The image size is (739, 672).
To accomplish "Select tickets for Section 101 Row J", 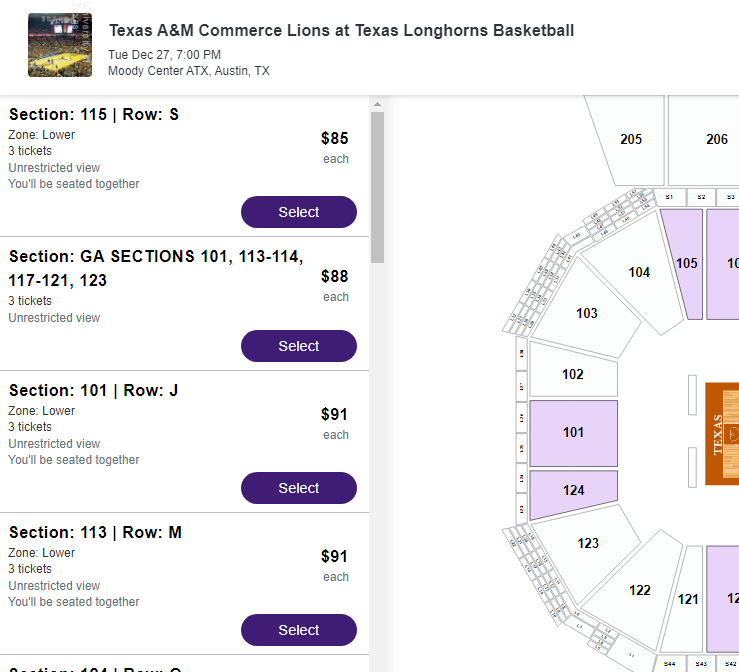I will click(x=298, y=488).
